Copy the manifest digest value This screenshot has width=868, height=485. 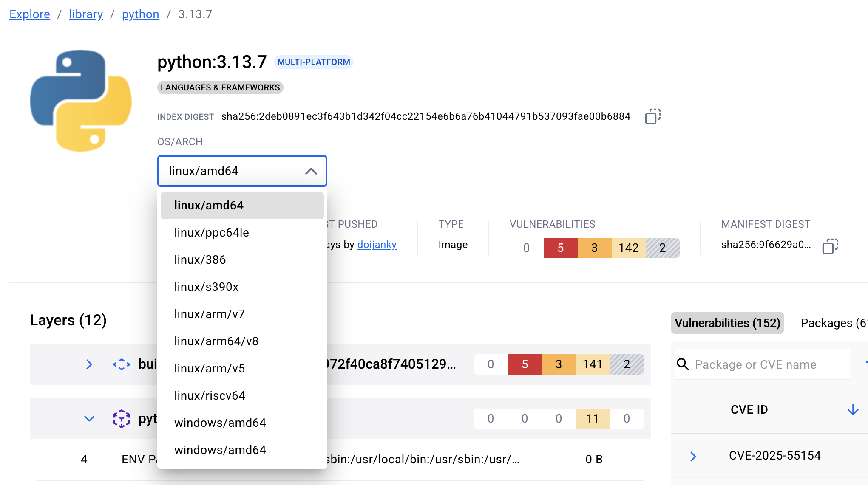point(830,246)
